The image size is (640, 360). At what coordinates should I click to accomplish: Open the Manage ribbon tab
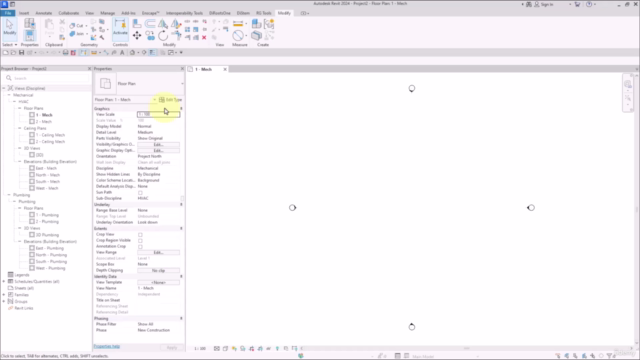click(x=107, y=13)
